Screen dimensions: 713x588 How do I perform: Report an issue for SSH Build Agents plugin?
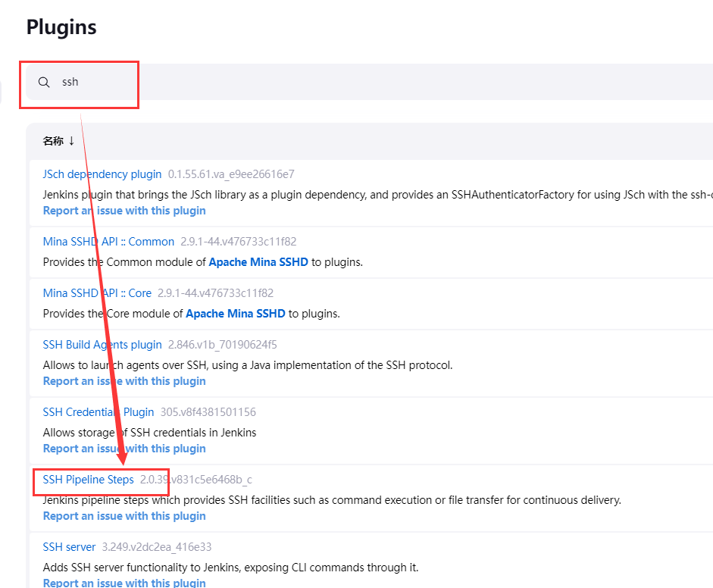[124, 381]
